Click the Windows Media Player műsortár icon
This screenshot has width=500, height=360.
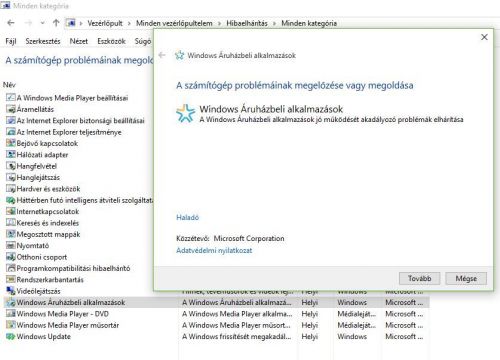[11, 325]
